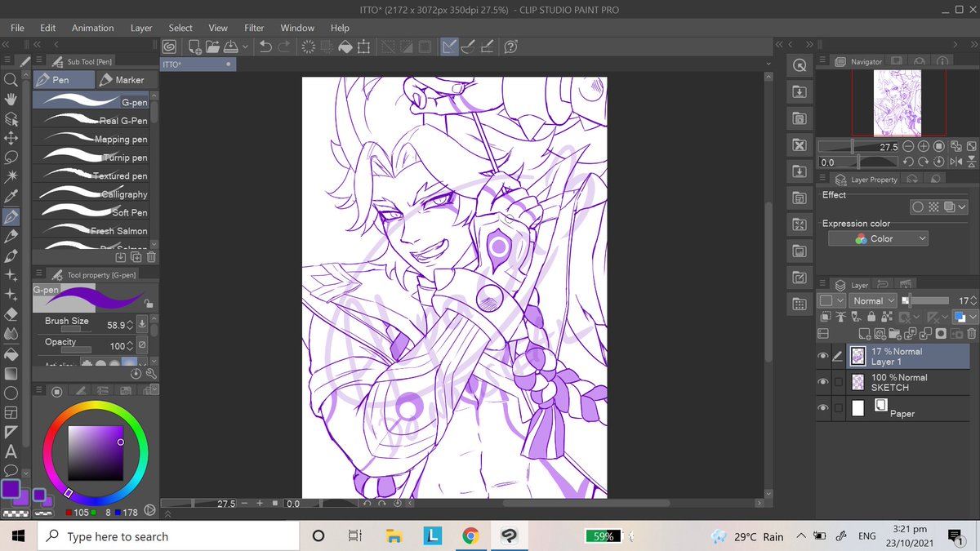Image resolution: width=980 pixels, height=551 pixels.
Task: Select the Operation object tool
Action: click(11, 118)
